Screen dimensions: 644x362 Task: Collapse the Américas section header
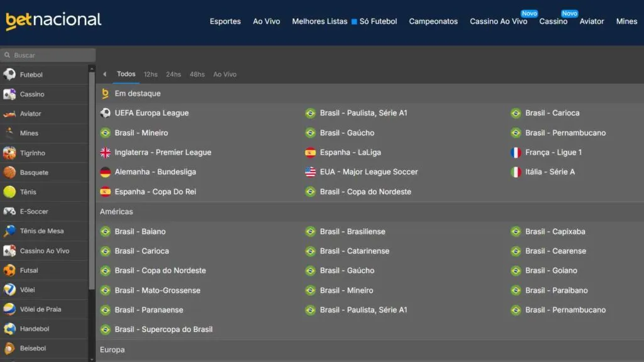pos(117,212)
